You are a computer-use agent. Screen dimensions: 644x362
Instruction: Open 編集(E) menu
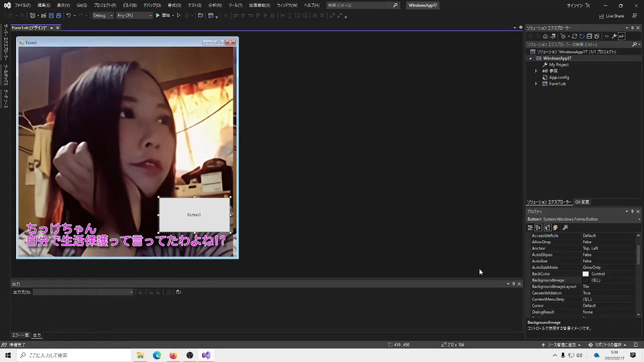click(44, 5)
